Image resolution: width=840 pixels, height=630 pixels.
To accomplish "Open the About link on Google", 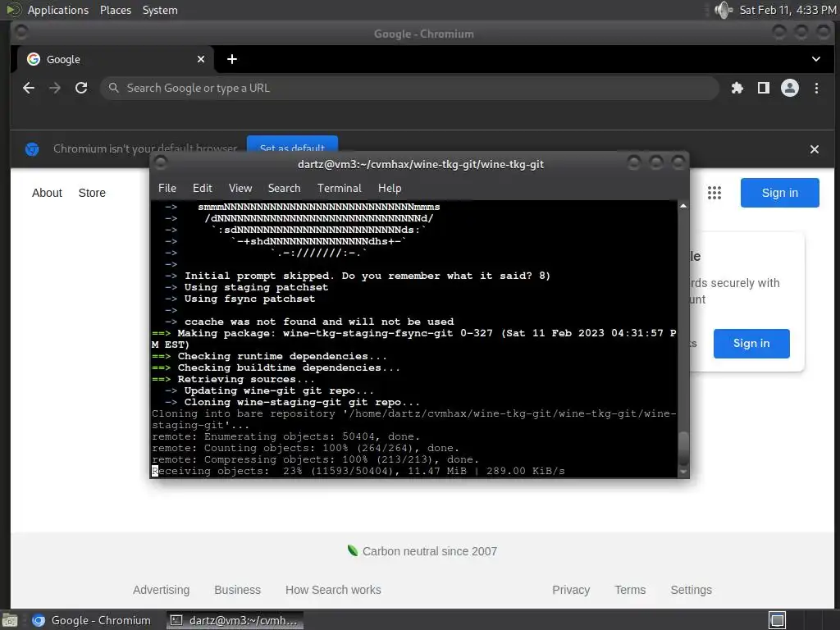I will (x=47, y=193).
